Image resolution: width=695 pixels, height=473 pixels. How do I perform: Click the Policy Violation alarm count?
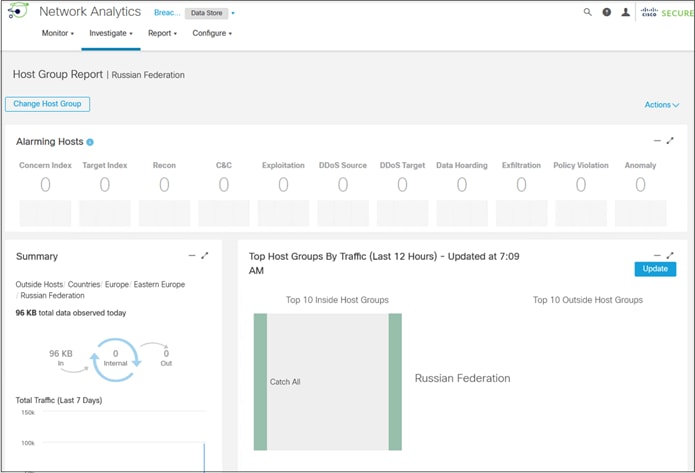click(581, 184)
